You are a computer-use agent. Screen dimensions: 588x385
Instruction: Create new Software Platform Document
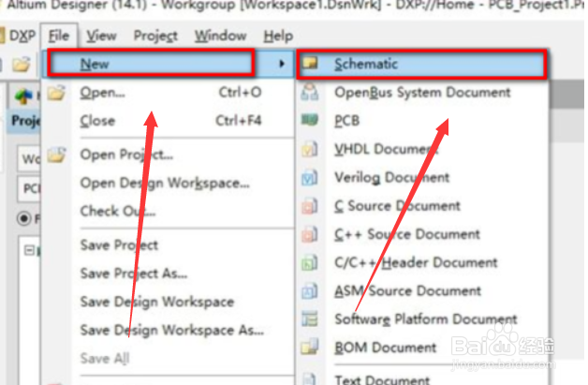(422, 319)
